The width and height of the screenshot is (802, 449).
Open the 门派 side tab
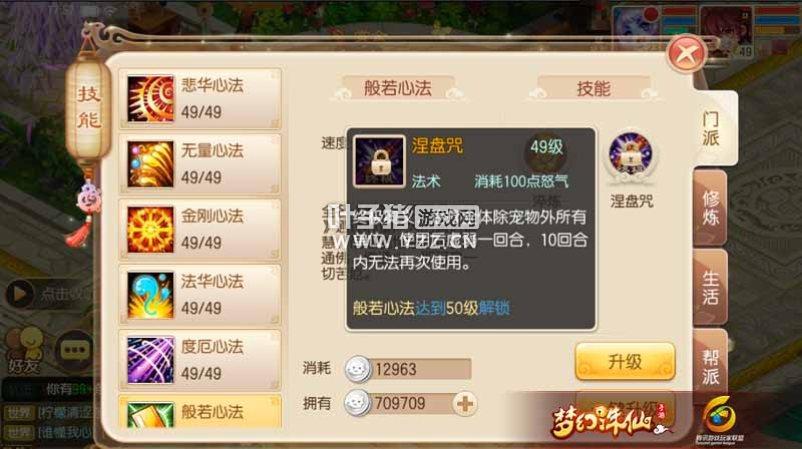[x=712, y=129]
